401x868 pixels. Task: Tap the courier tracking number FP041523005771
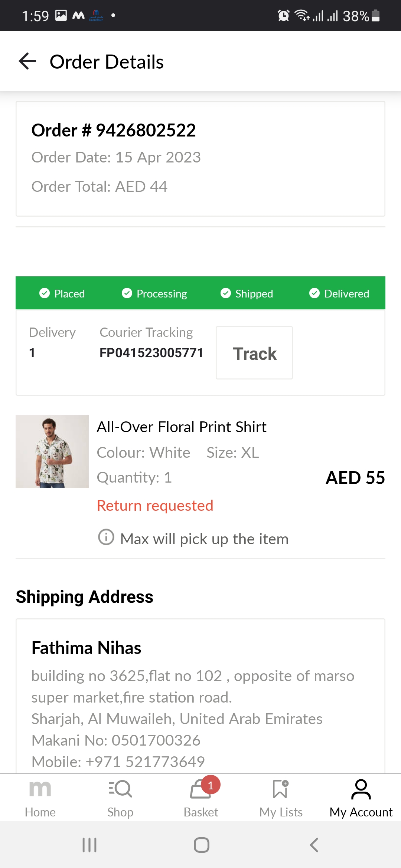tap(151, 353)
